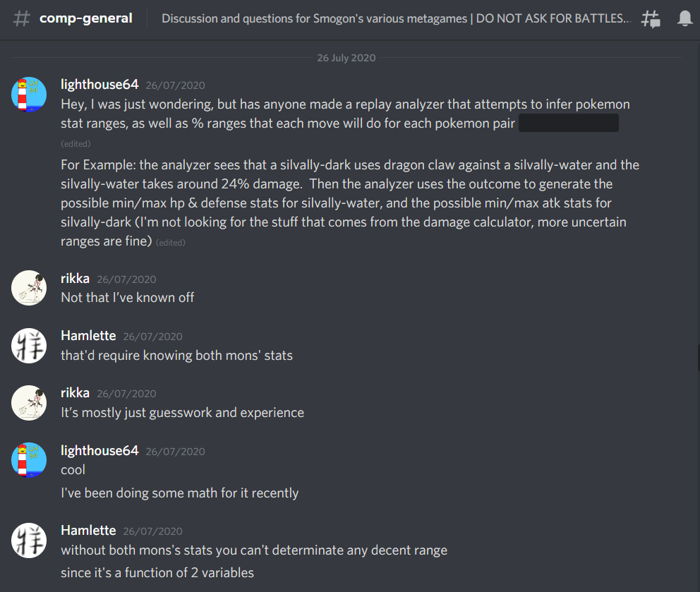Image resolution: width=700 pixels, height=592 pixels.
Task: Click the comp-general channel name
Action: coord(85,18)
